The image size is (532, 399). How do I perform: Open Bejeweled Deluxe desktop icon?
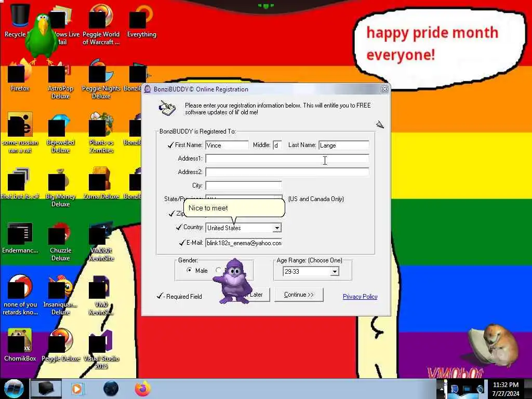tap(60, 133)
